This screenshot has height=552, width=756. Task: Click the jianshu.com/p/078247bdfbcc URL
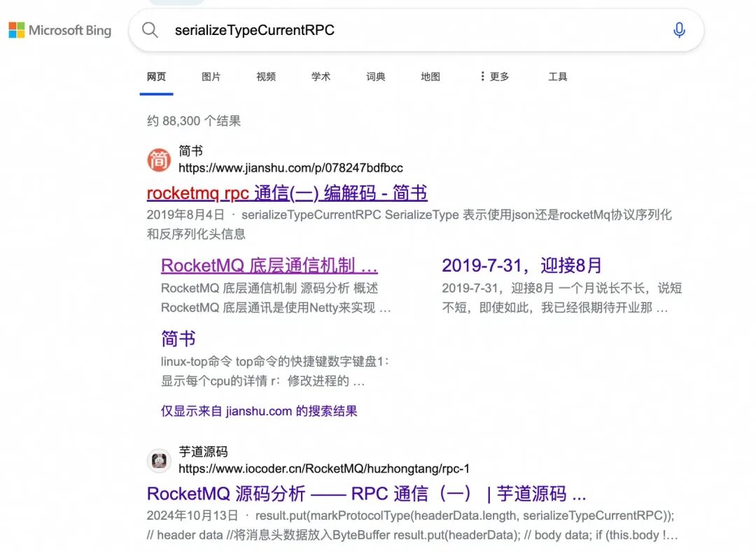[290, 168]
